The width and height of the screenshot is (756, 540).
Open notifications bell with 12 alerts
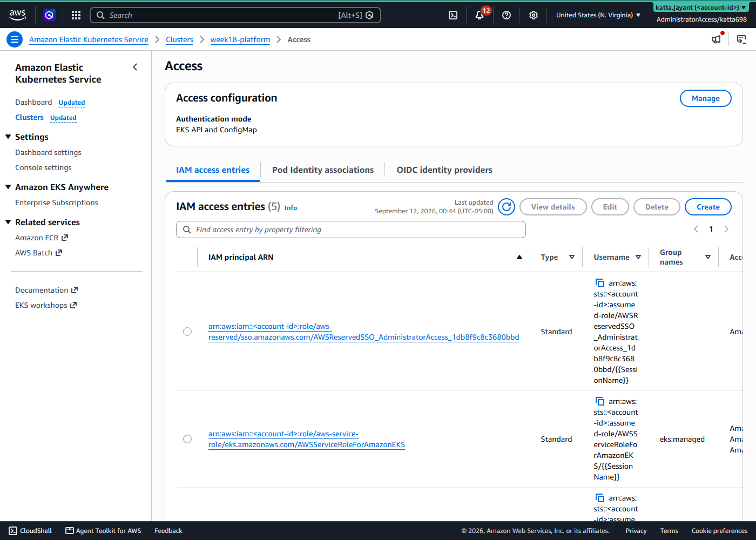(480, 15)
